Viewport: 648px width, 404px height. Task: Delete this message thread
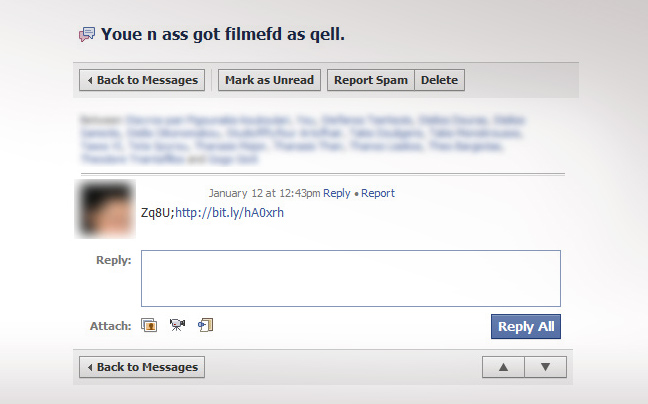click(x=439, y=80)
